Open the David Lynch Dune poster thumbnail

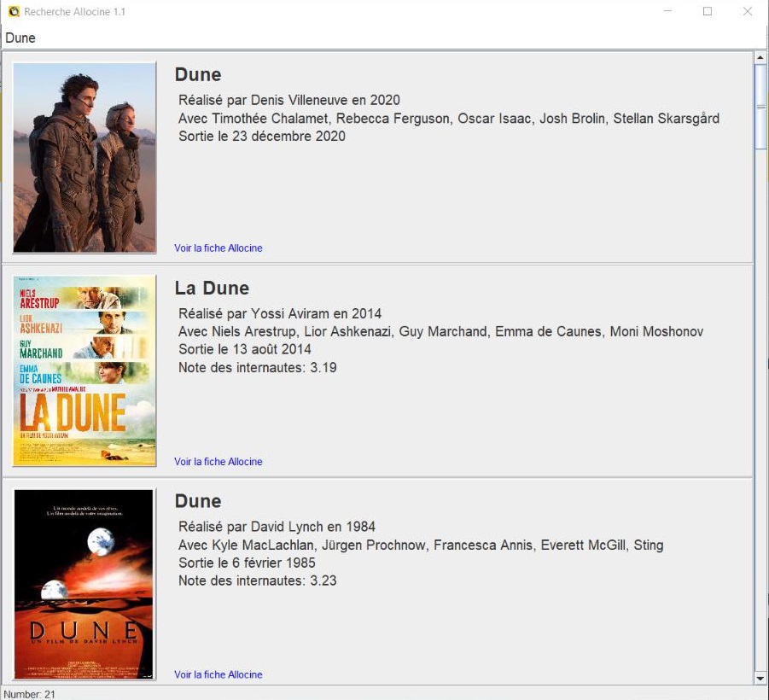[x=84, y=584]
